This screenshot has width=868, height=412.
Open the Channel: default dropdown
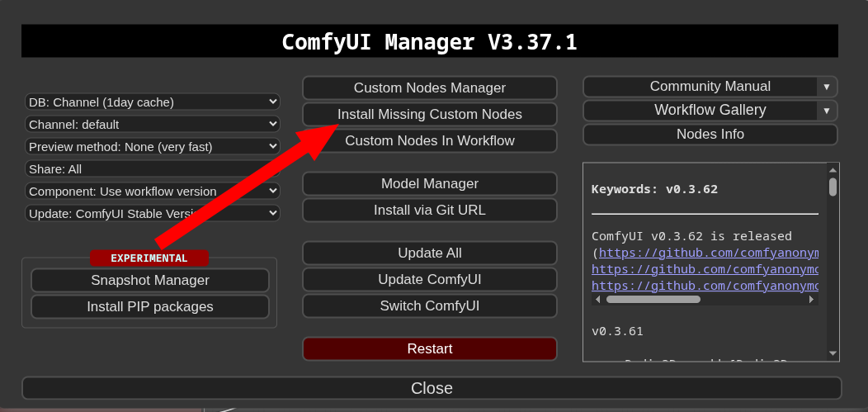pos(153,125)
